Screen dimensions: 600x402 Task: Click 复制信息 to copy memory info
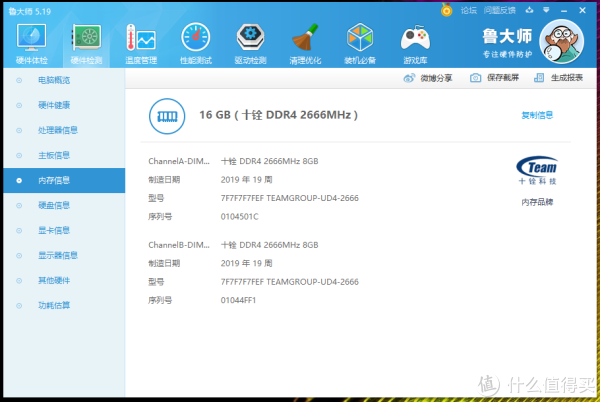[537, 115]
